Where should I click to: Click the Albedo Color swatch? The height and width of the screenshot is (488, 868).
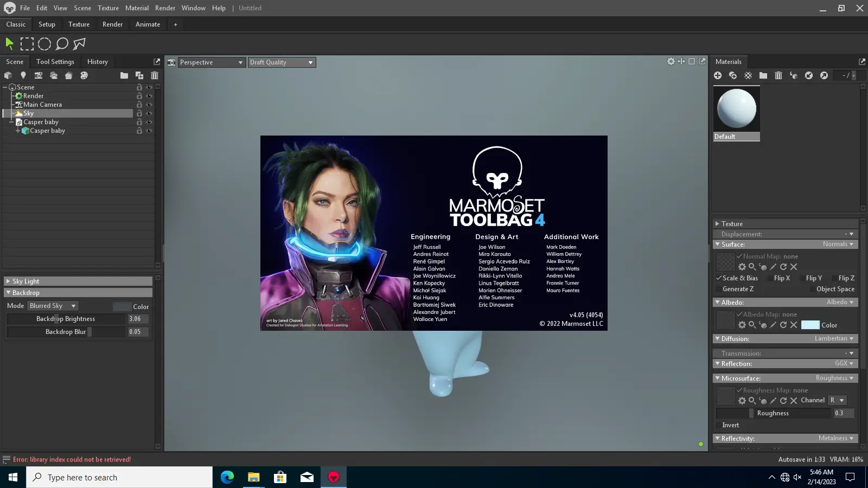[x=810, y=325]
